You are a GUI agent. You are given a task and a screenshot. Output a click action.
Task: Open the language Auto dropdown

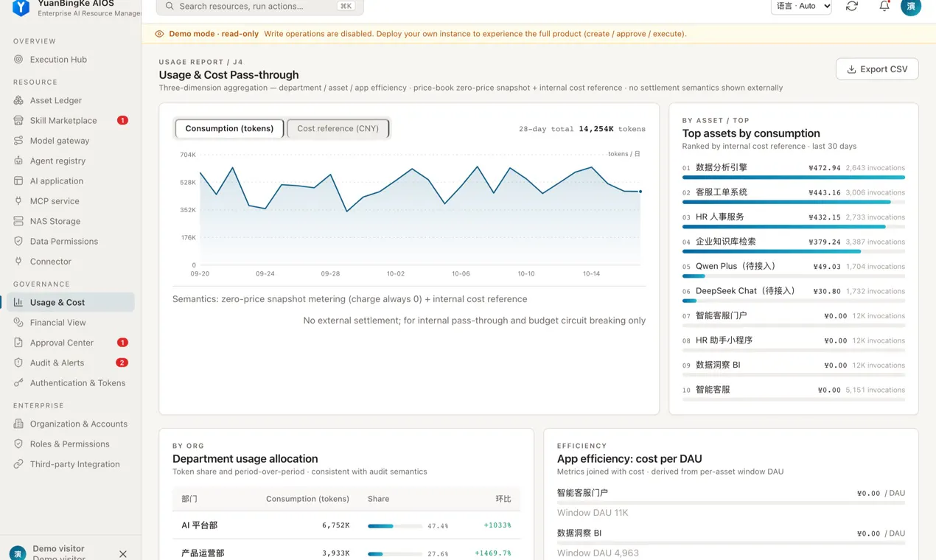coord(801,6)
